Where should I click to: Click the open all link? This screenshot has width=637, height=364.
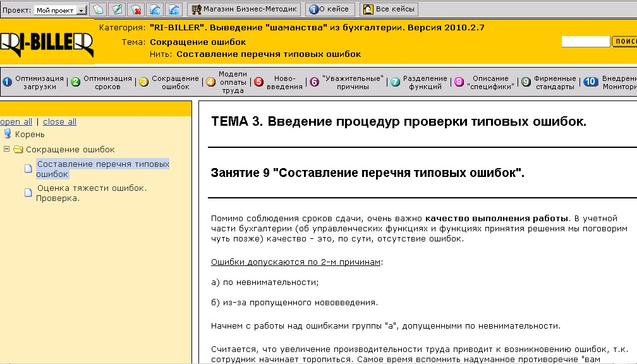point(16,121)
